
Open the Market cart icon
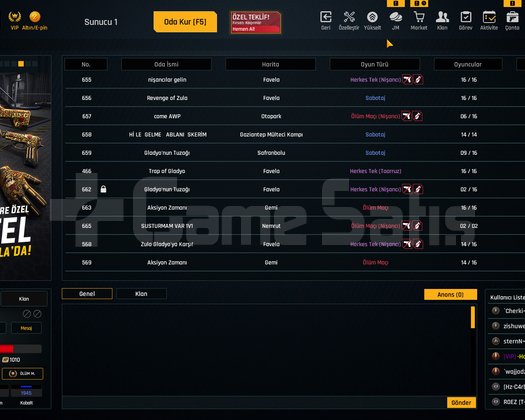419,17
